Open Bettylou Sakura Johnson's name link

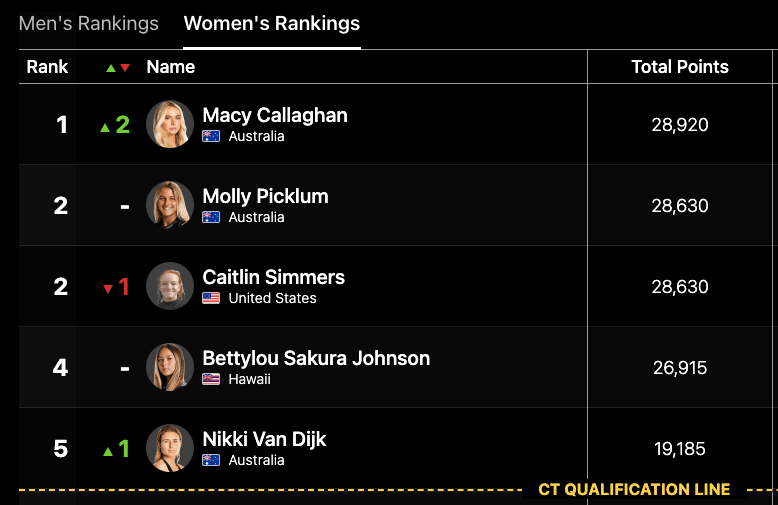316,358
